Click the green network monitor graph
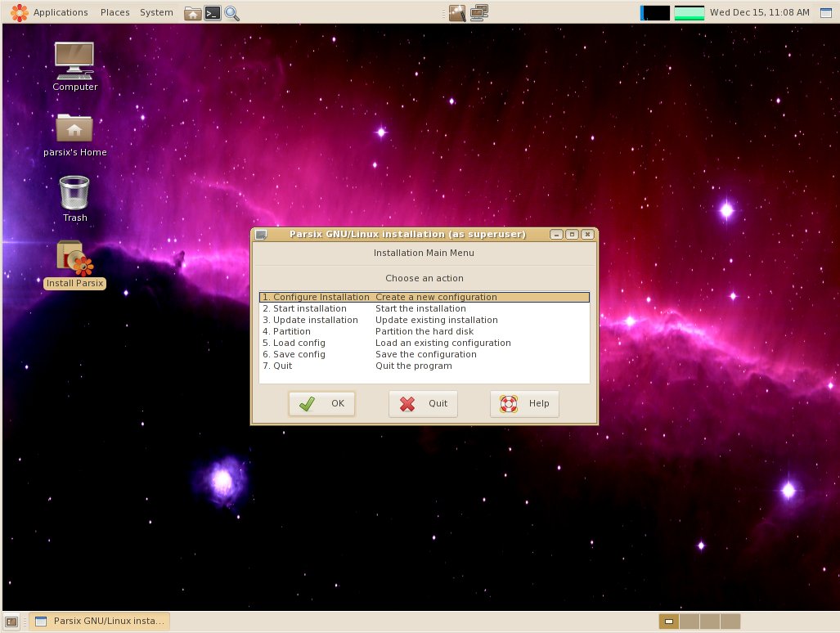Image resolution: width=840 pixels, height=633 pixels. pyautogui.click(x=689, y=13)
